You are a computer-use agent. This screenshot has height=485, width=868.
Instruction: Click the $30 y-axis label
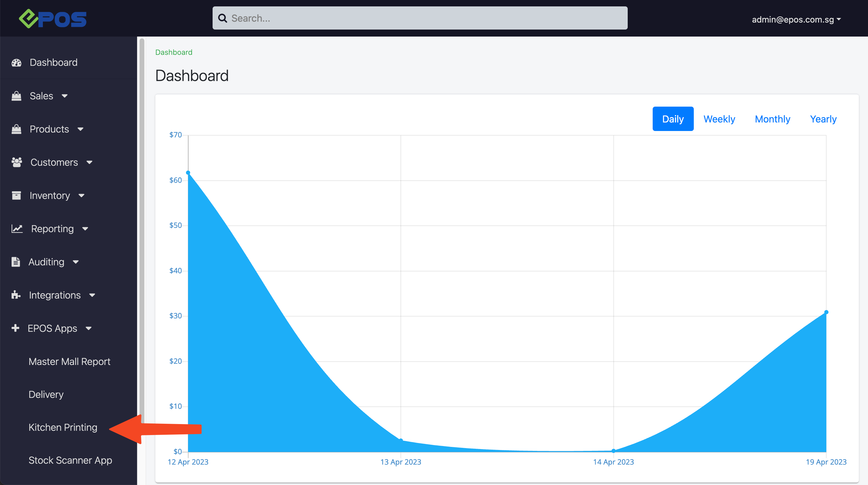(x=175, y=316)
